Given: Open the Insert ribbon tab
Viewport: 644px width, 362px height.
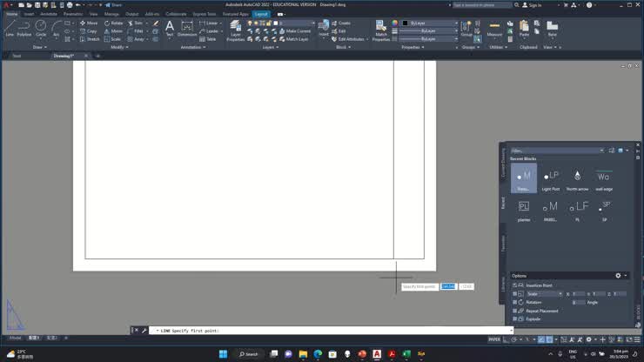Looking at the screenshot, I should pos(29,14).
